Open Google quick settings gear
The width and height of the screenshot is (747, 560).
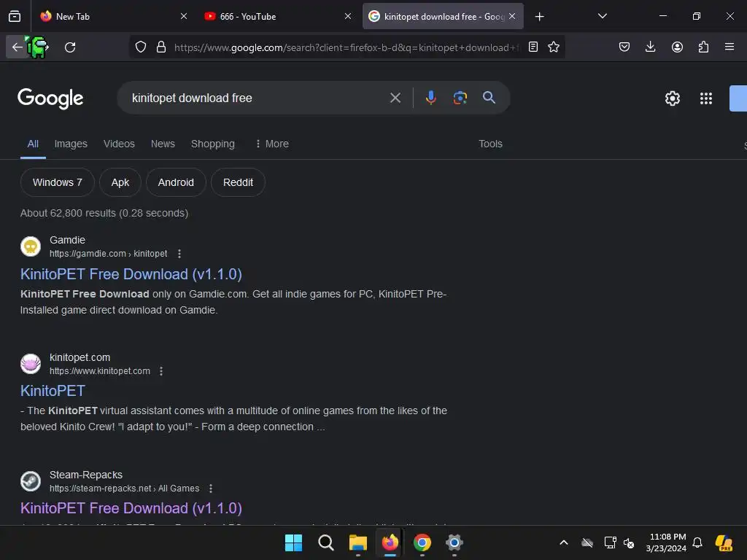coord(672,98)
